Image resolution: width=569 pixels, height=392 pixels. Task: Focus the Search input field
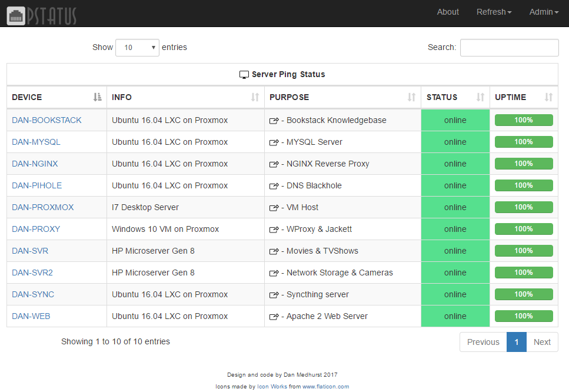coord(510,48)
